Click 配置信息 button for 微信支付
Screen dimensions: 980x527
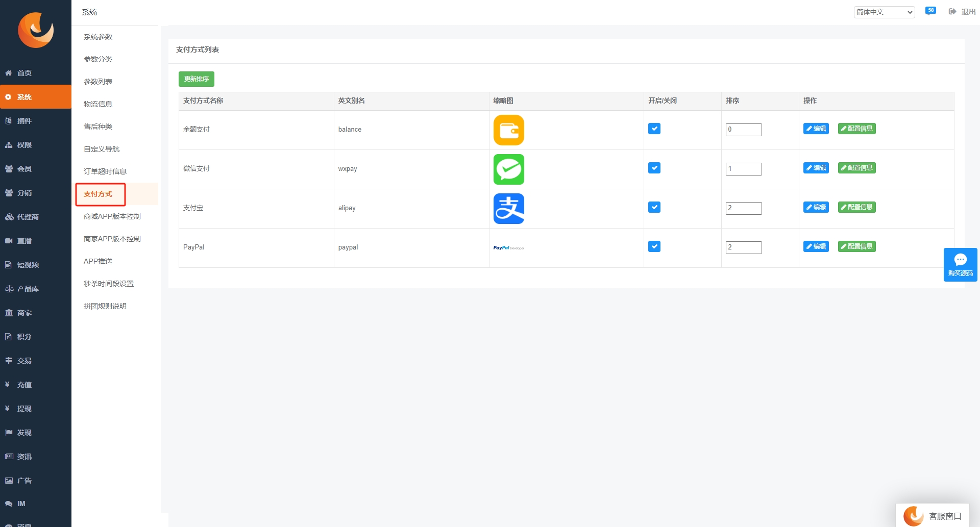pos(857,168)
